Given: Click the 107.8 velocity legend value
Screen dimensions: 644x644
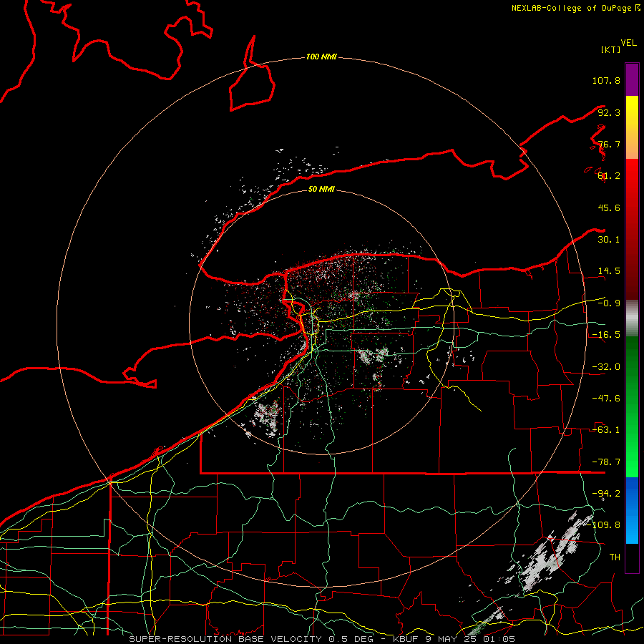Looking at the screenshot, I should click(606, 80).
